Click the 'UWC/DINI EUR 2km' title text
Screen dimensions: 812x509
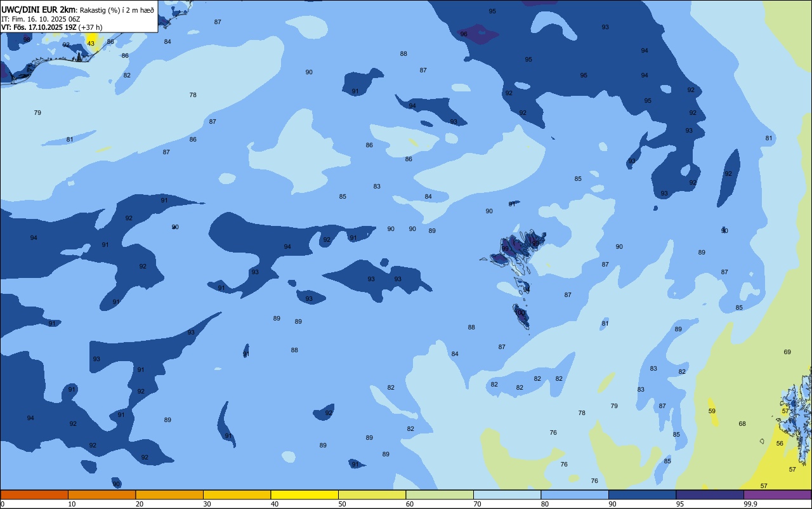(x=39, y=10)
